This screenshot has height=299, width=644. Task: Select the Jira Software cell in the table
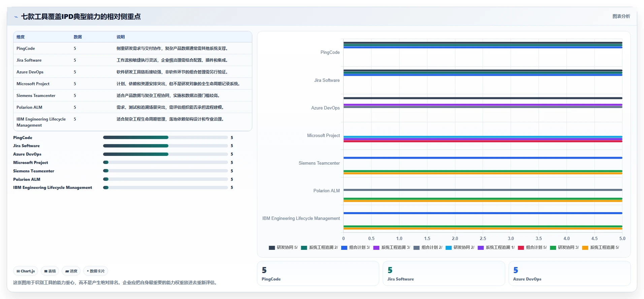click(29, 60)
